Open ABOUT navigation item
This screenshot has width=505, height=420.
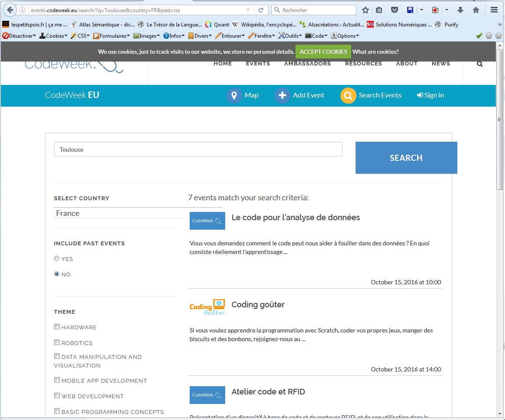pyautogui.click(x=407, y=64)
